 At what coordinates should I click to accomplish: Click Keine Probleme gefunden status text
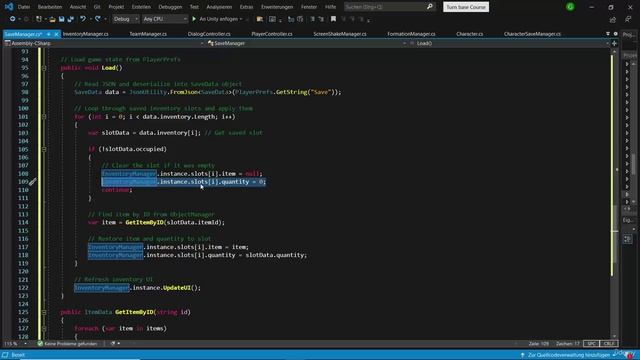(x=71, y=344)
